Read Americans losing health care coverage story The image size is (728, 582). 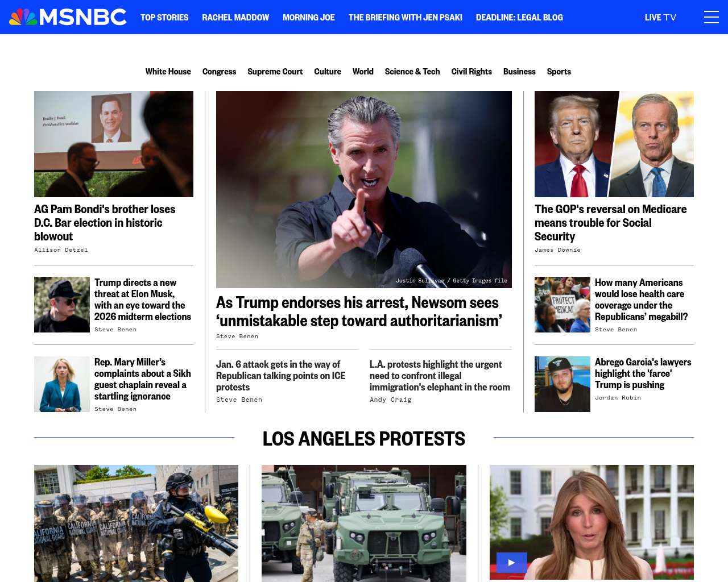pyautogui.click(x=642, y=300)
